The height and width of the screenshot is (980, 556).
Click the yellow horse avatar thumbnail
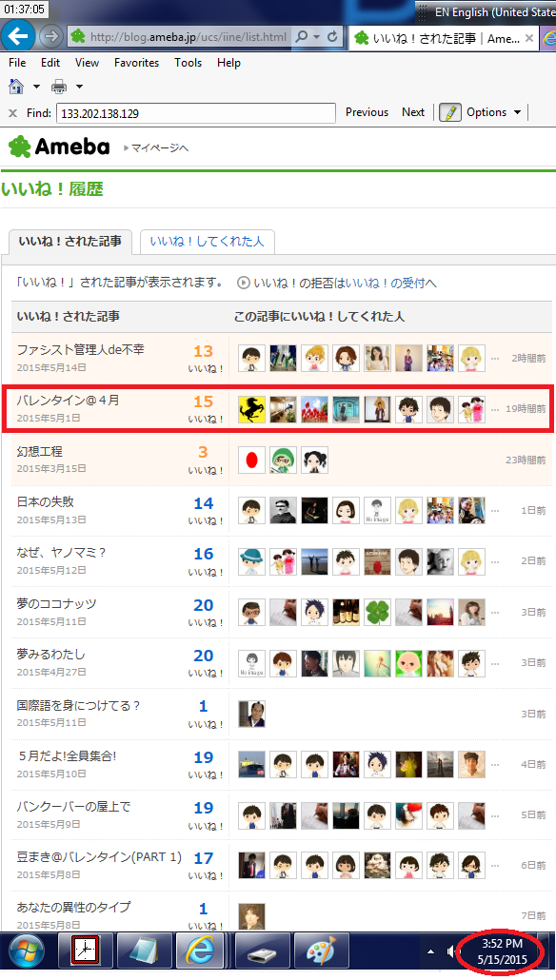point(251,409)
